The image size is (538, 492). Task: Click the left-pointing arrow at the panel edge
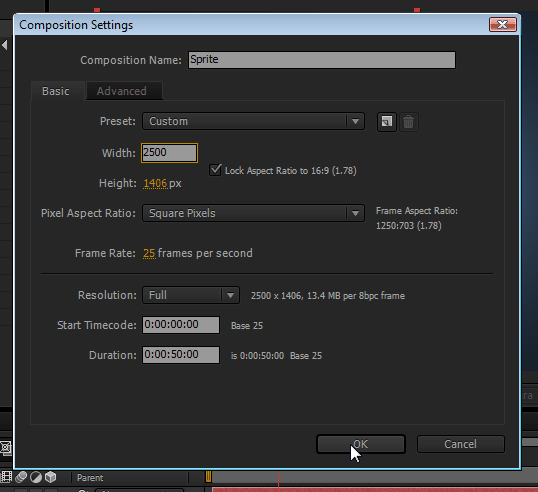4,45
